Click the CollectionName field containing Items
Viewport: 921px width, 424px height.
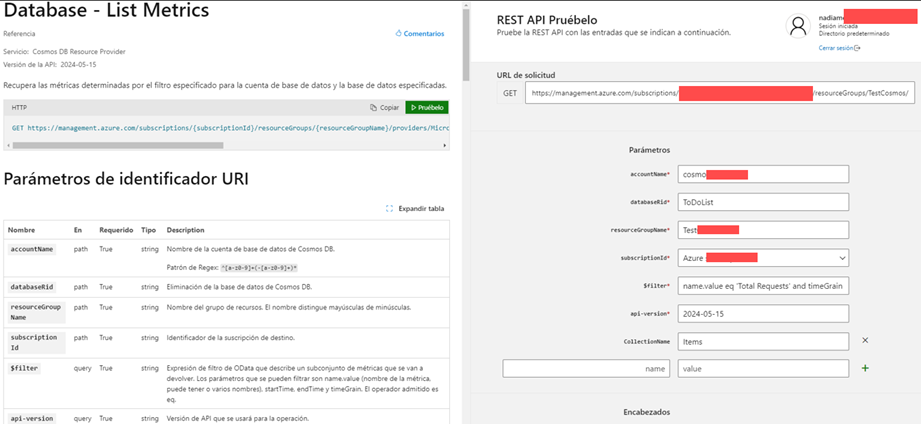[763, 341]
